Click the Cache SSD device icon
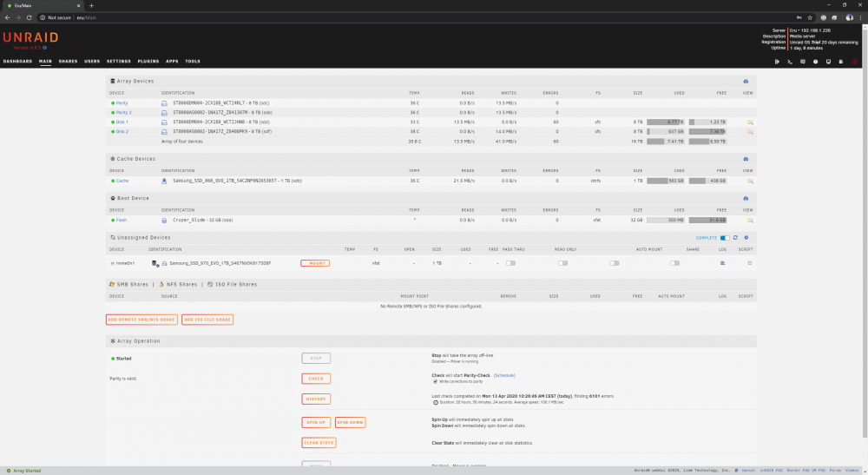Screen dimensions: 868x475 164,181
